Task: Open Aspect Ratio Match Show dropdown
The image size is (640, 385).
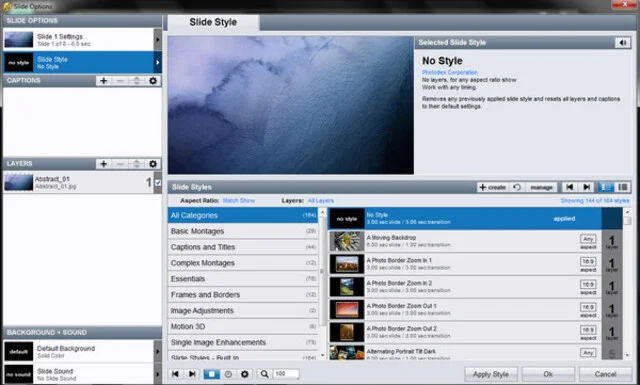Action: pyautogui.click(x=239, y=200)
